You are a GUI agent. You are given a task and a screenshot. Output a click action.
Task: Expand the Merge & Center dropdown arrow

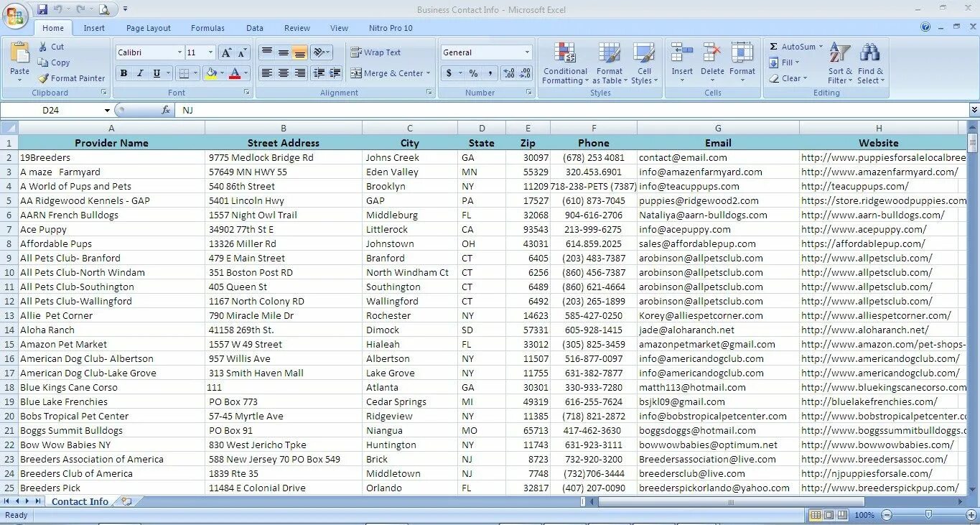[428, 73]
